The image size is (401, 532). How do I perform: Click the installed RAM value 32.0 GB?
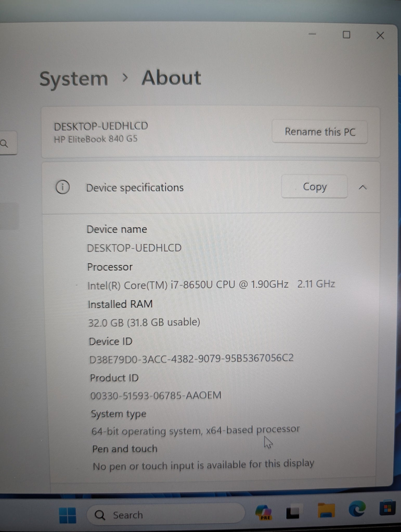(106, 323)
